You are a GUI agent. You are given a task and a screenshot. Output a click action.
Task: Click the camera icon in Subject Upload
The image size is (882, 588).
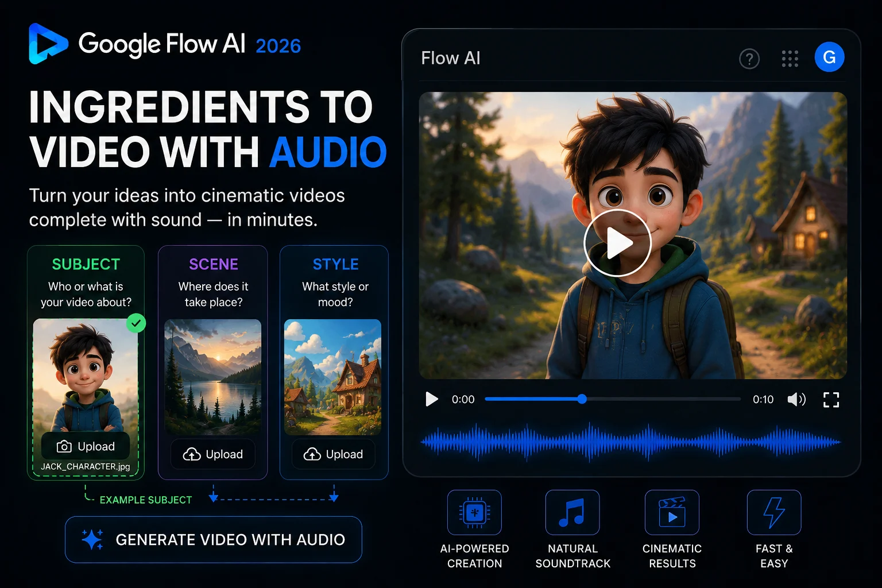(64, 447)
